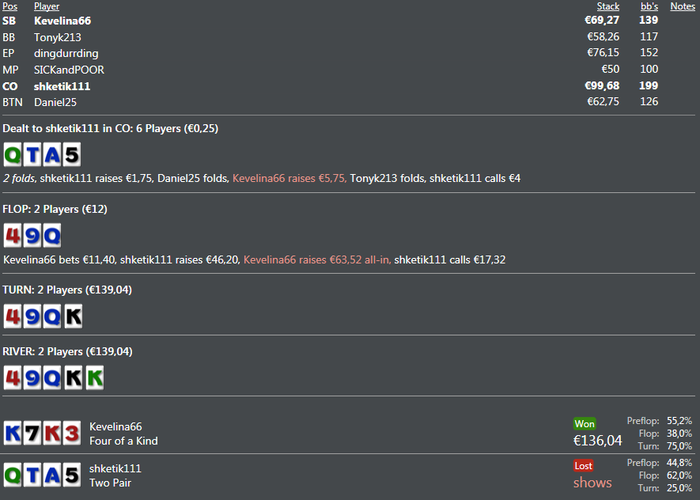Screen dimensions: 700x500
Task: Click the red "shows" link
Action: (592, 483)
